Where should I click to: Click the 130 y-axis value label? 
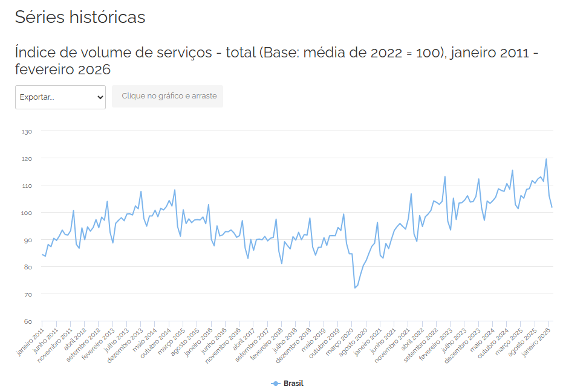27,131
